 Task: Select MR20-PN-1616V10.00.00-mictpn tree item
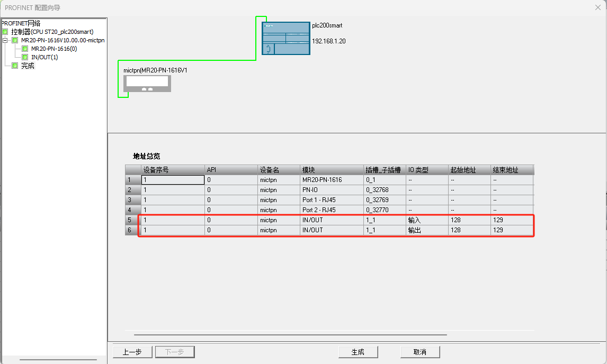(63, 40)
